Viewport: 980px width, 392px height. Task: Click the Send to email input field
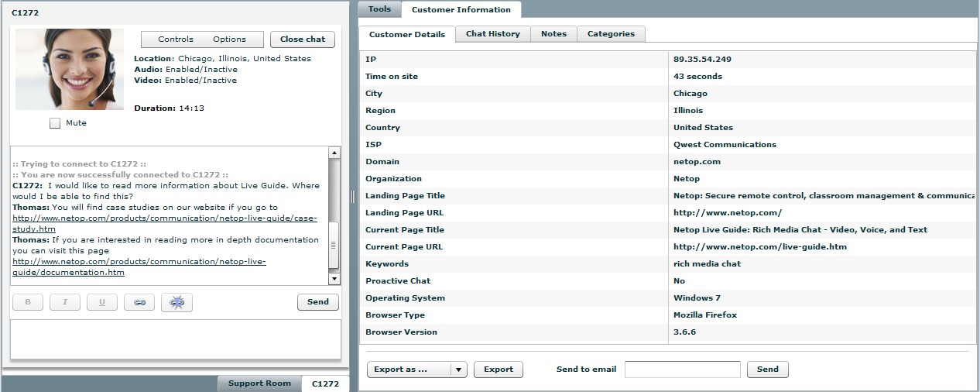pyautogui.click(x=683, y=370)
